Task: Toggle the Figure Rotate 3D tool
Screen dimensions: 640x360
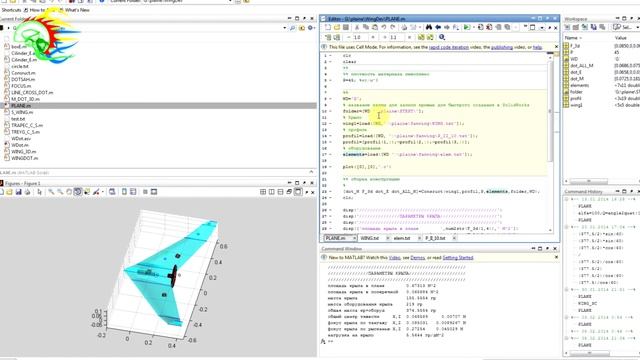Action: pyautogui.click(x=78, y=192)
